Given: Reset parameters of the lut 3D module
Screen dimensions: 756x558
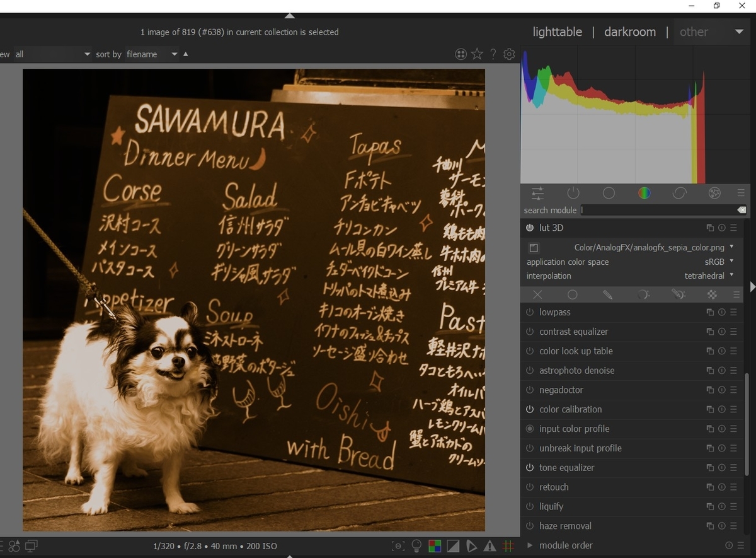Looking at the screenshot, I should [x=722, y=228].
